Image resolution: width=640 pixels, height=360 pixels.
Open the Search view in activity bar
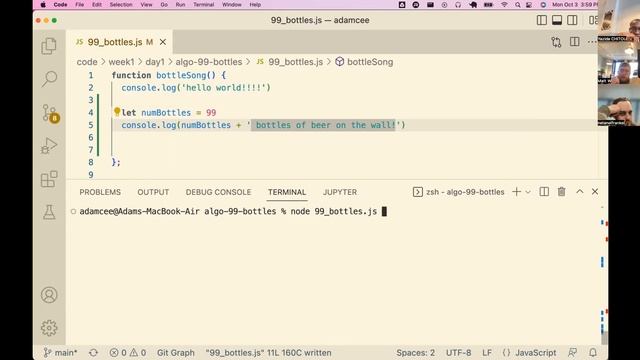pyautogui.click(x=49, y=79)
